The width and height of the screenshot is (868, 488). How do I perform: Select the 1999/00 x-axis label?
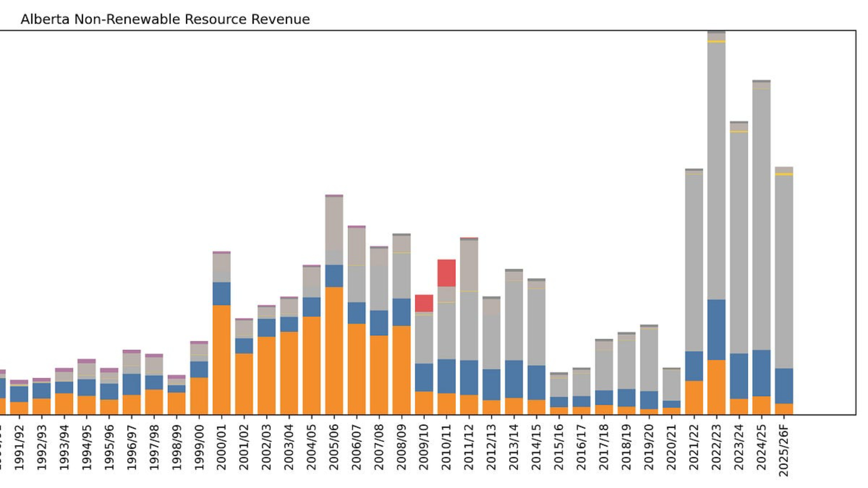click(199, 447)
